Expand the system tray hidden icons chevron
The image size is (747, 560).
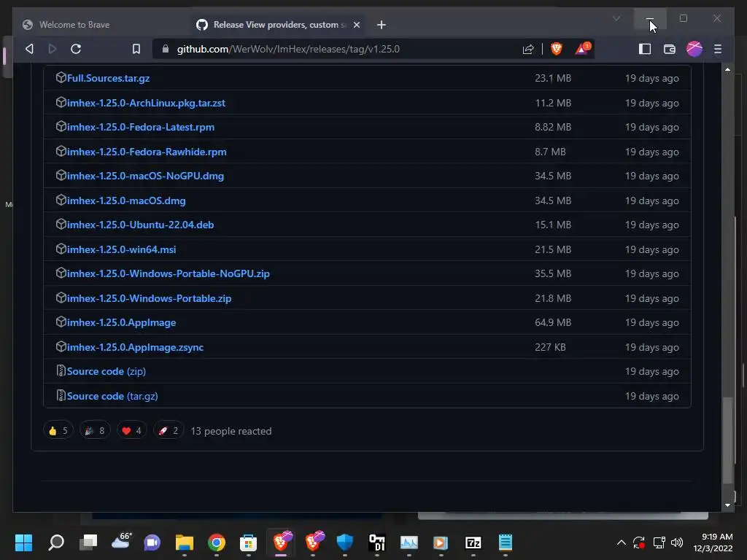(x=622, y=542)
